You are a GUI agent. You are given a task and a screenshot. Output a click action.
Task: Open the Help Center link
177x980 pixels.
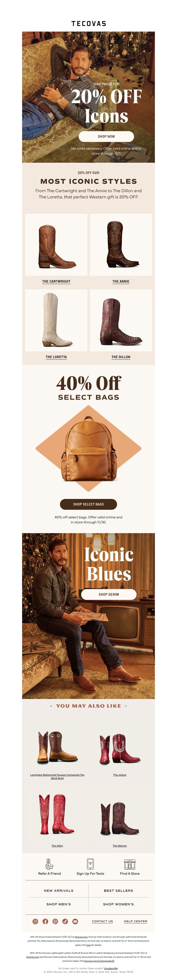135,921
